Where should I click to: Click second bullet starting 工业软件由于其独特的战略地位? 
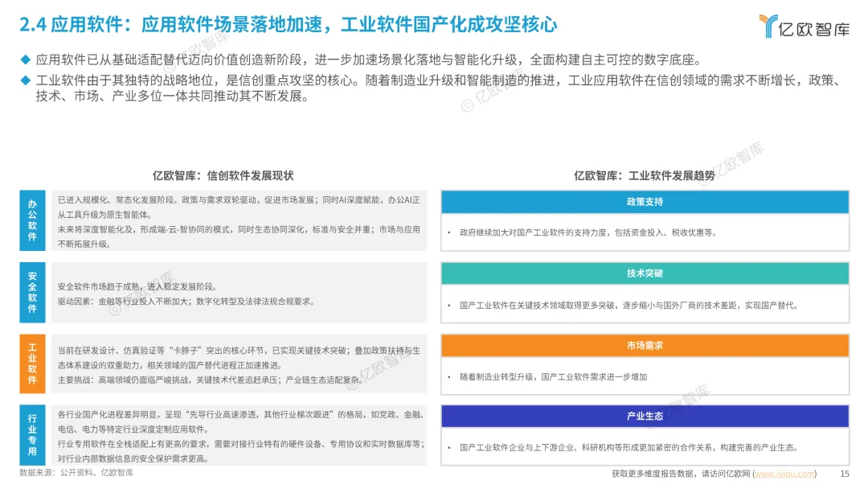pos(439,88)
